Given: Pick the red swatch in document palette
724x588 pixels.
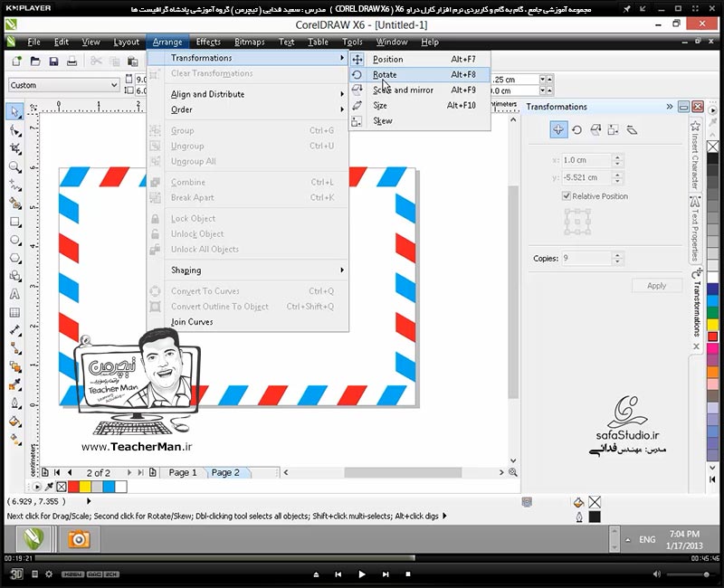Looking at the screenshot, I should [x=73, y=487].
